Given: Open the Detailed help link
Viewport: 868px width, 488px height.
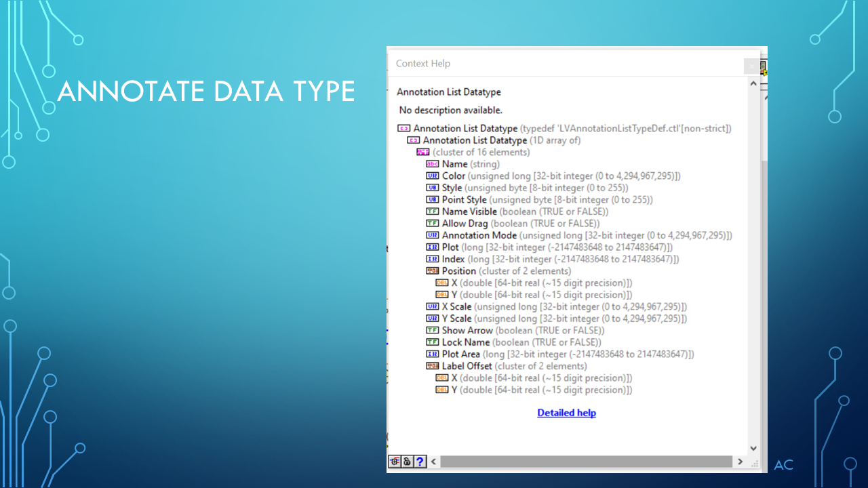Looking at the screenshot, I should pos(566,413).
